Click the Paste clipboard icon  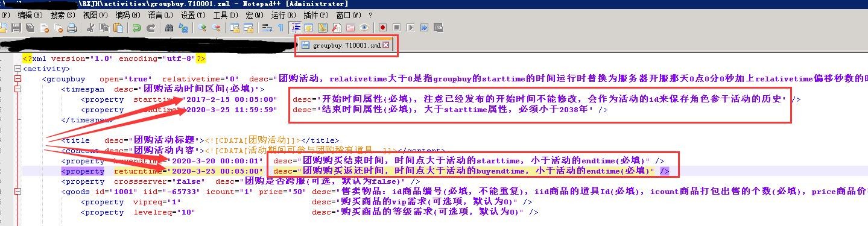(x=118, y=28)
